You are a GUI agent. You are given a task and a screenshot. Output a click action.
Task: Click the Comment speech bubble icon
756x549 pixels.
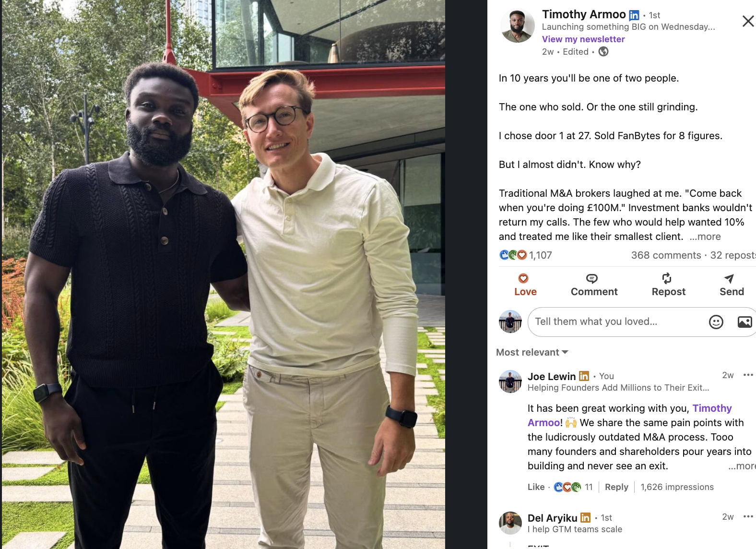coord(592,278)
